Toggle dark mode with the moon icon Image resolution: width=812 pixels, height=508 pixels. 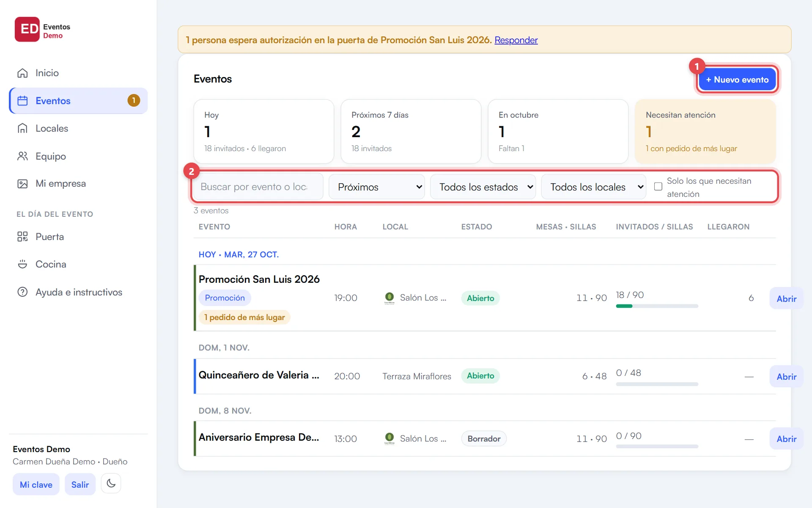[x=111, y=483]
